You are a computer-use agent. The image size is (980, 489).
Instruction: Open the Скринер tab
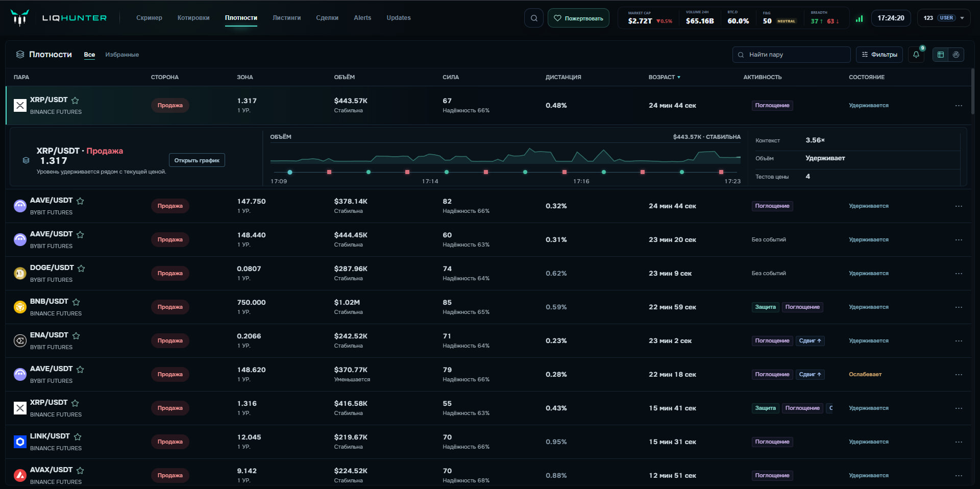[x=149, y=18]
